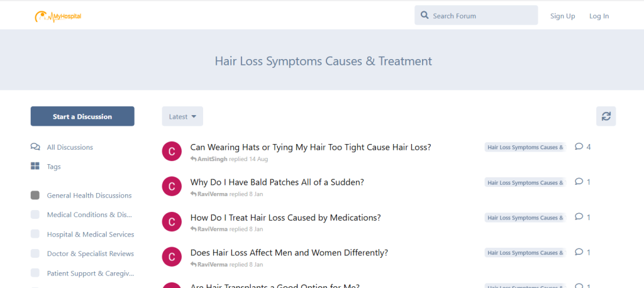Click the Tags grid icon
Screen dimensions: 644x288
click(35, 167)
